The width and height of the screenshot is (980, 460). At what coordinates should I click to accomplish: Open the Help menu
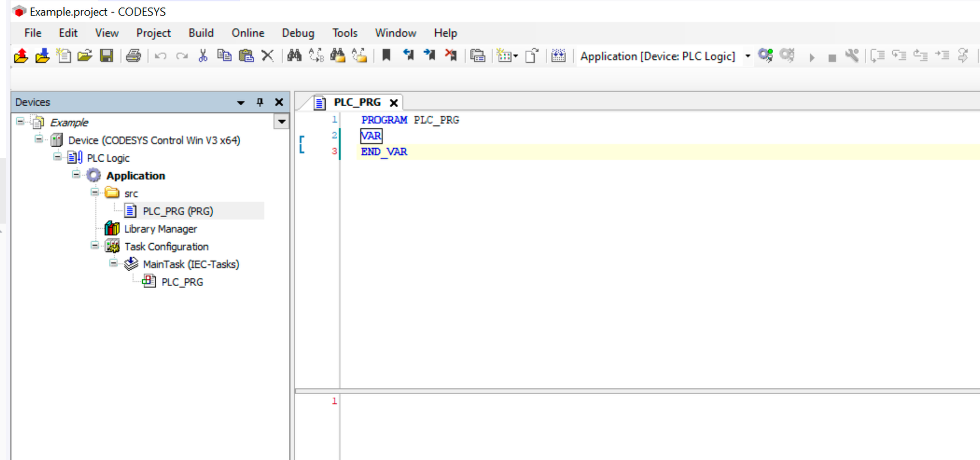(x=445, y=33)
